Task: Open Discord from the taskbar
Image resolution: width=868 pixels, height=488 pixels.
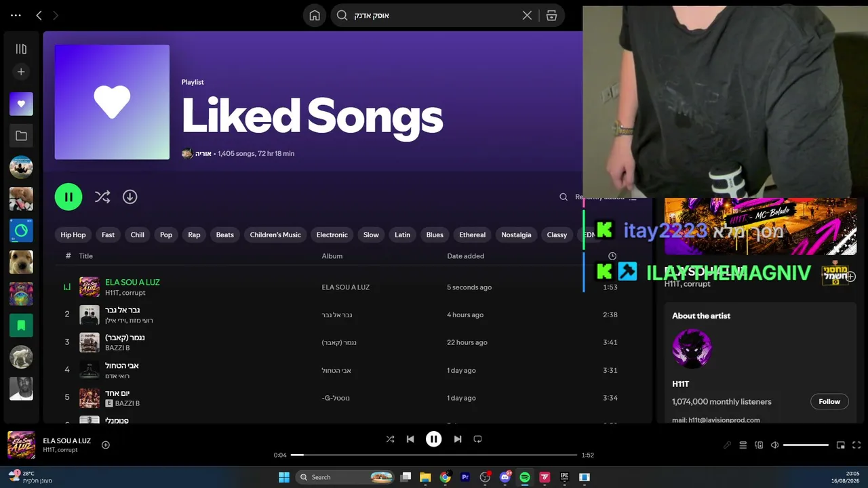Action: [505, 477]
